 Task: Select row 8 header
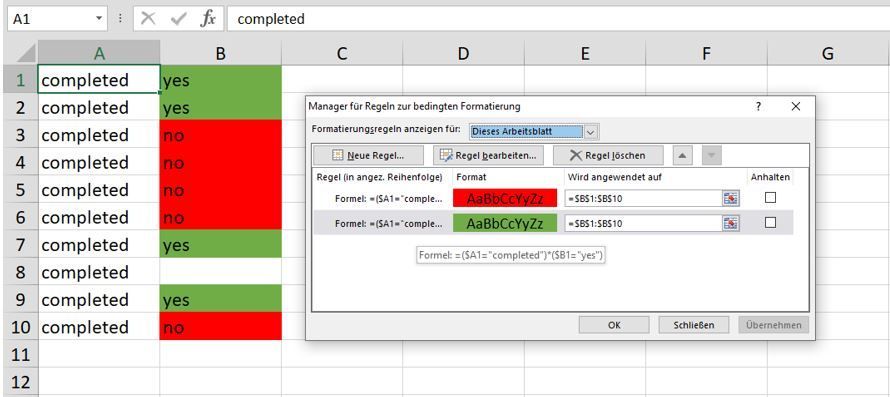click(x=20, y=273)
